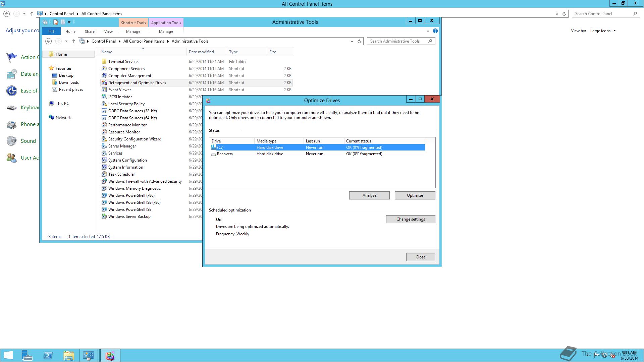The image size is (644, 362).
Task: Click the iSCSI Initiator icon
Action: (x=104, y=97)
